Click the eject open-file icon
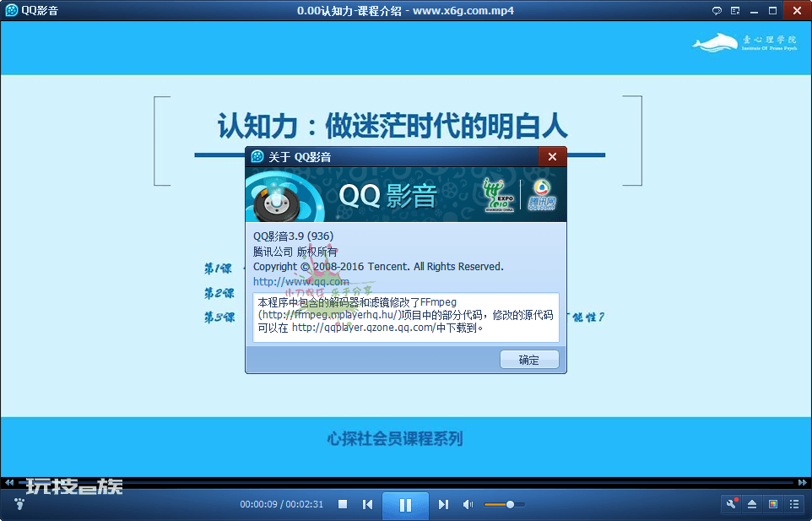This screenshot has height=521, width=812. coord(752,504)
